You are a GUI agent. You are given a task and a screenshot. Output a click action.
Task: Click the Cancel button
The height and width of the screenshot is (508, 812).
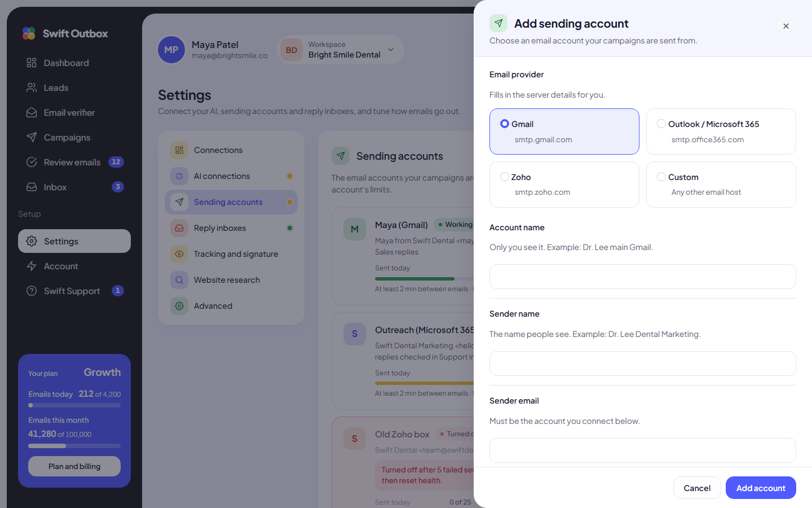tap(697, 488)
